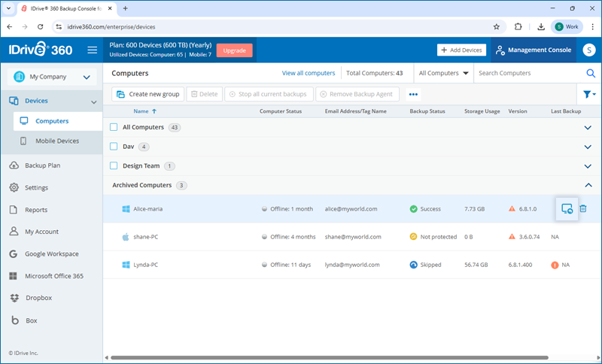This screenshot has width=602, height=364.
Task: Click the delete trash icon for Alice-maria
Action: [583, 209]
